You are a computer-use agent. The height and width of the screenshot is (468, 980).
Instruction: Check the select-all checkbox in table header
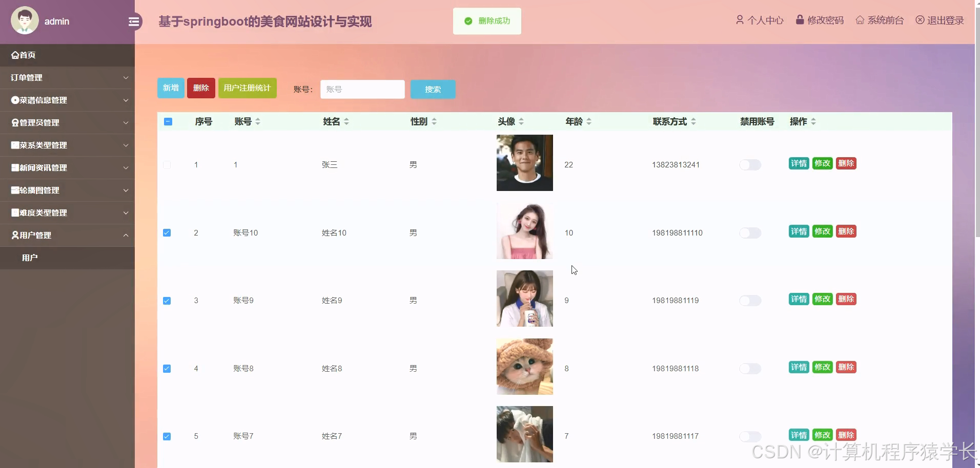(168, 121)
